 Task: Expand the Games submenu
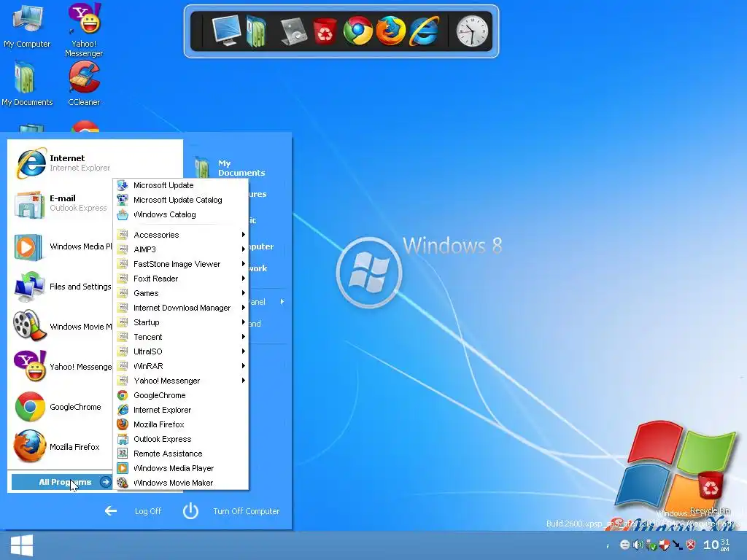pyautogui.click(x=181, y=293)
